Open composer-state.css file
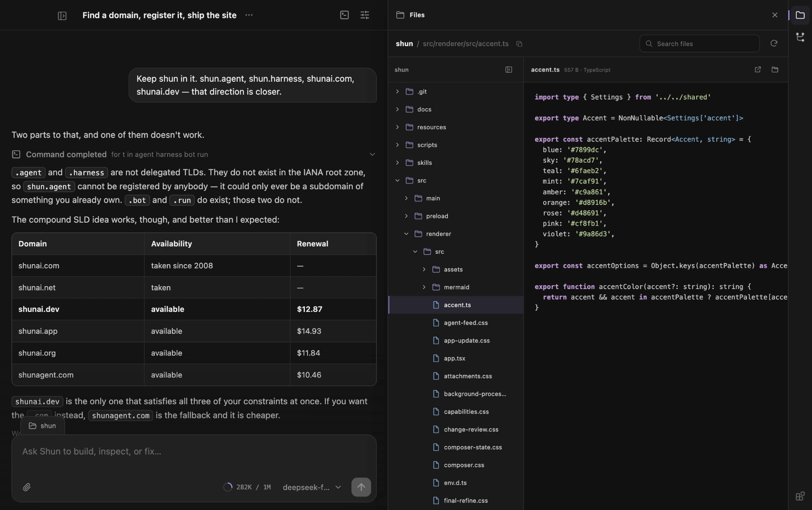This screenshot has width=812, height=510. coord(456,447)
